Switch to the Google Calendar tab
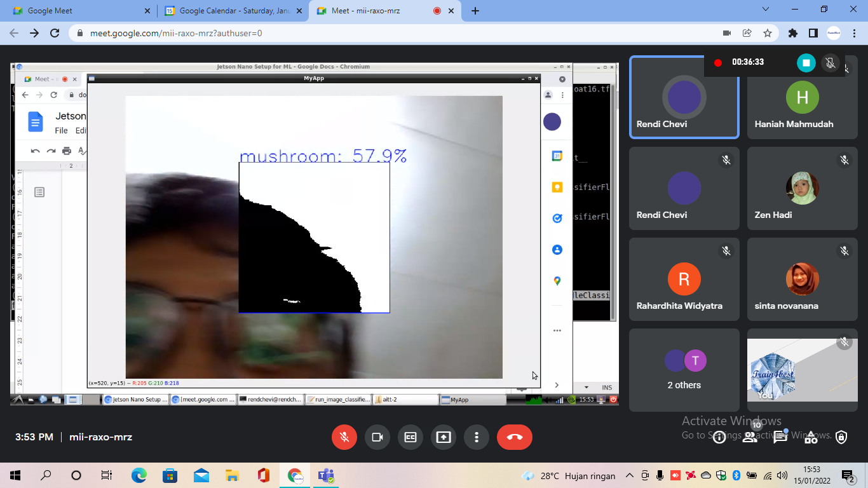Viewport: 868px width, 488px height. (231, 11)
